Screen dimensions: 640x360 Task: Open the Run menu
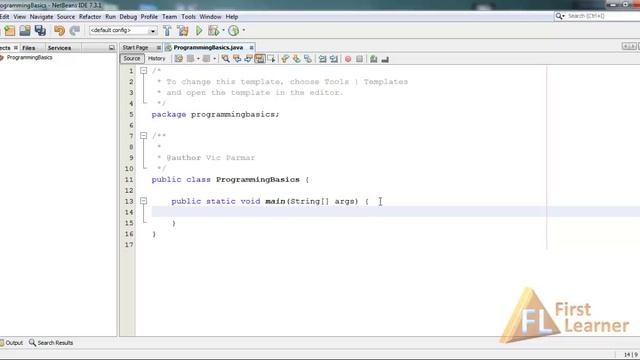pos(110,17)
